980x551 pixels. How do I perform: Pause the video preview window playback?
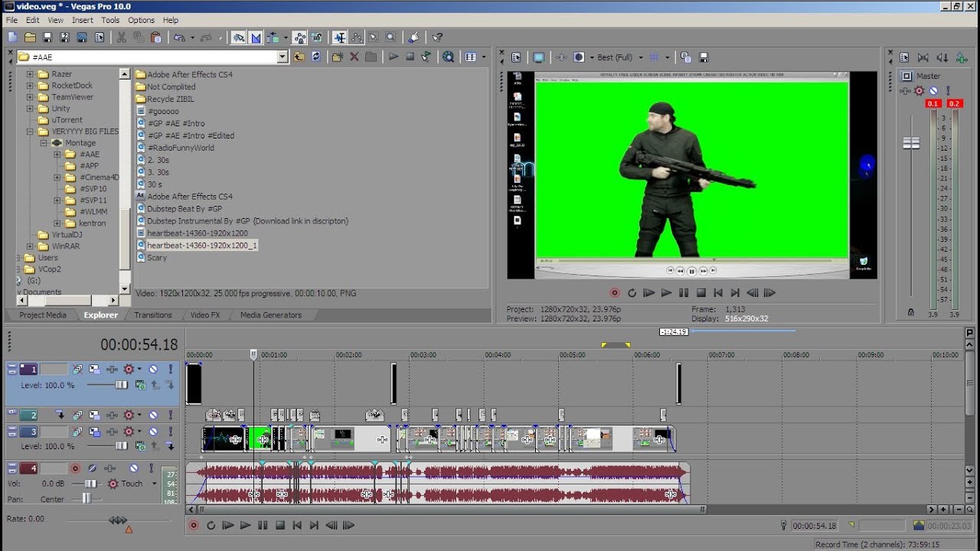684,292
